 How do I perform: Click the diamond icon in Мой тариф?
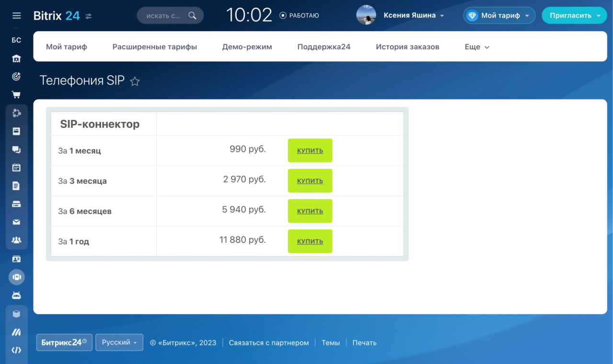(x=472, y=16)
